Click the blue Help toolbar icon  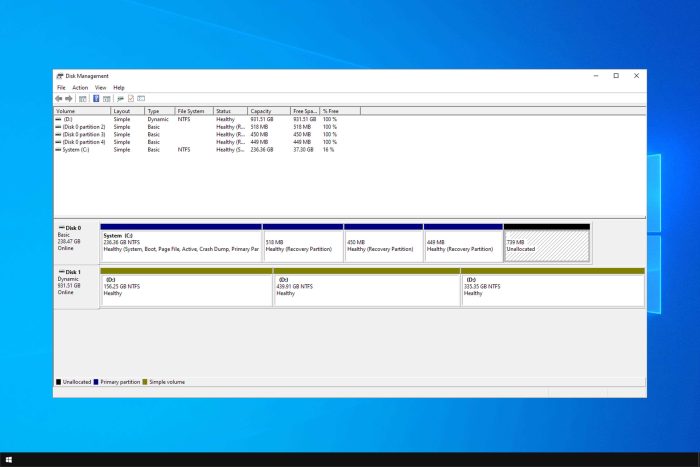coord(96,99)
